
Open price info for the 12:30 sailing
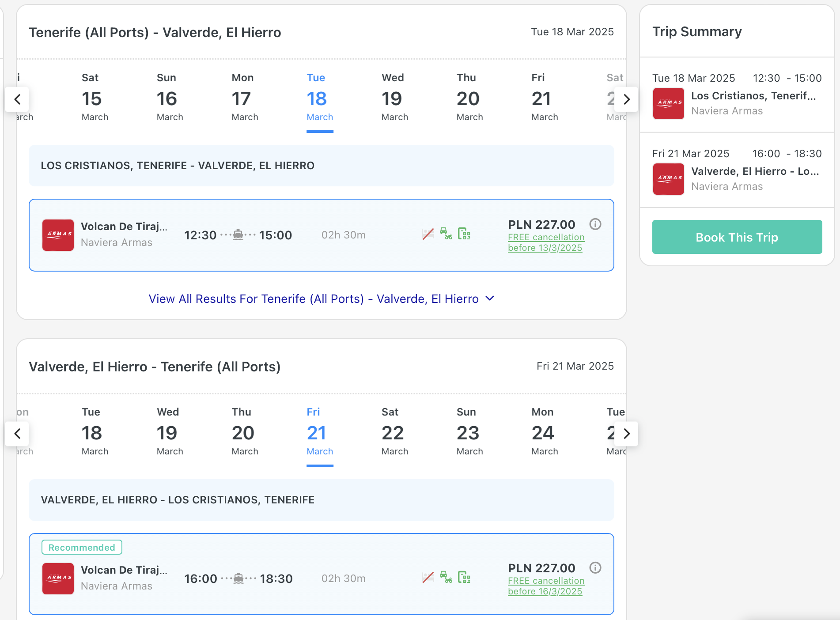(595, 224)
